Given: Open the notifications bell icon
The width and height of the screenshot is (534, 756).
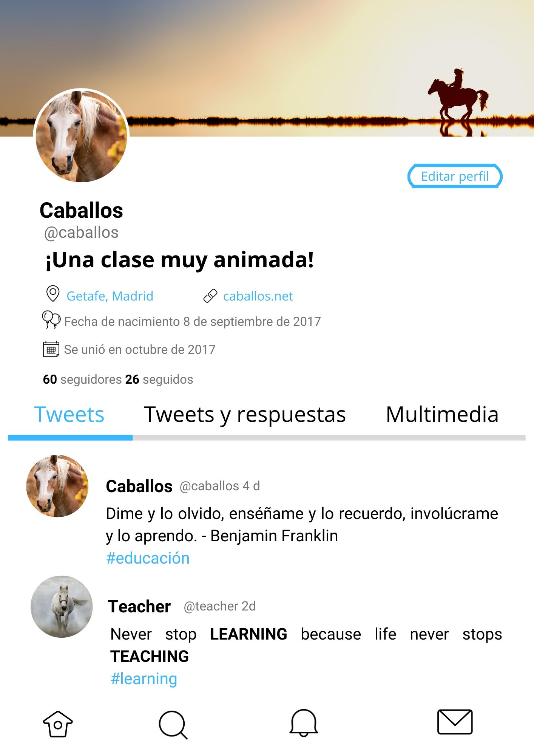Looking at the screenshot, I should [x=304, y=723].
